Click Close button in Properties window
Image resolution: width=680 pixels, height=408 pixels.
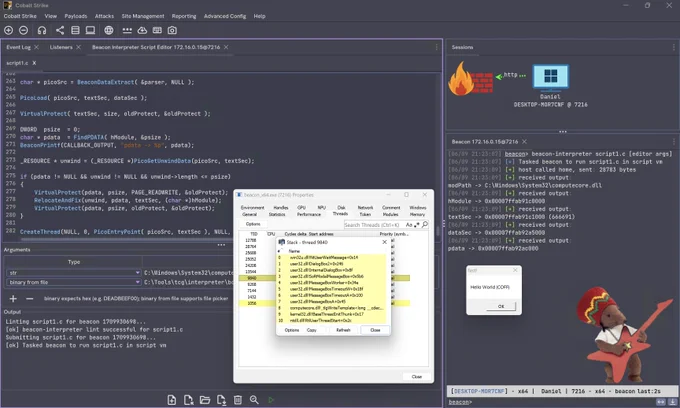coord(416,377)
